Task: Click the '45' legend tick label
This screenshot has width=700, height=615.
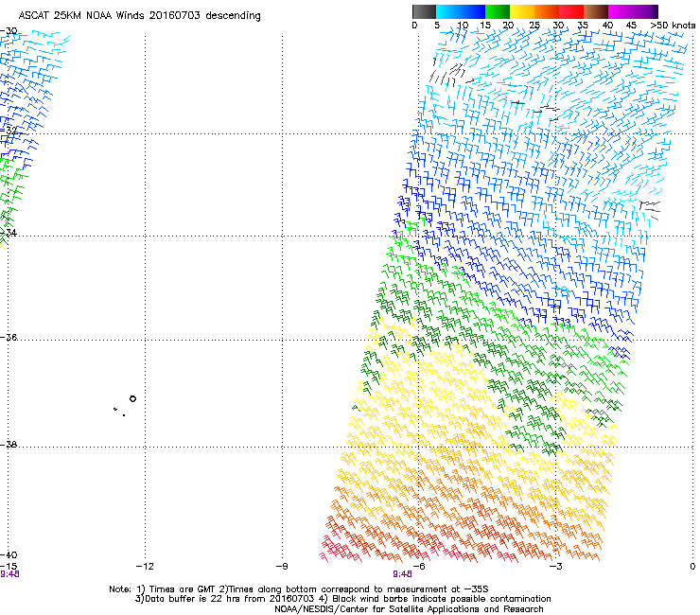Action: pyautogui.click(x=631, y=26)
